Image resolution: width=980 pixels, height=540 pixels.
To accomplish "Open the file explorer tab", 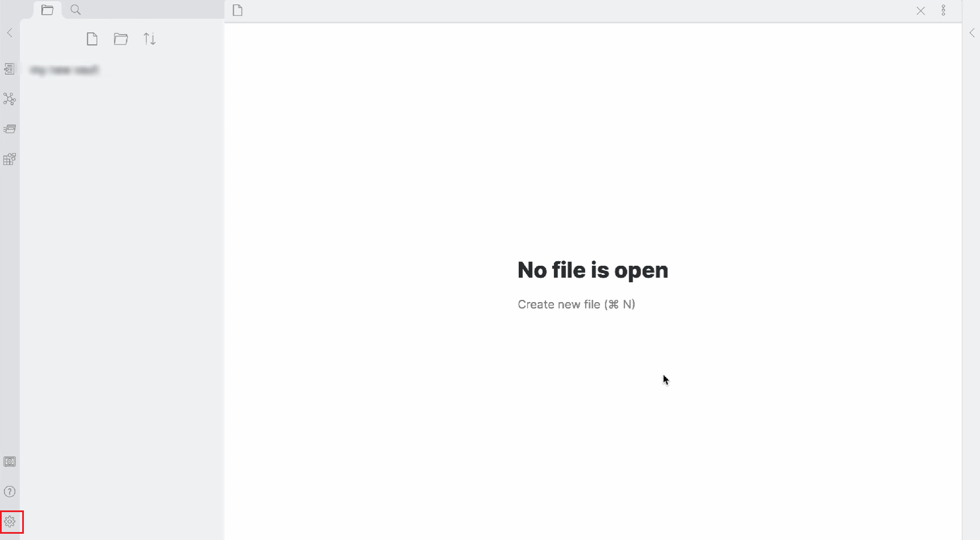I will click(x=47, y=10).
